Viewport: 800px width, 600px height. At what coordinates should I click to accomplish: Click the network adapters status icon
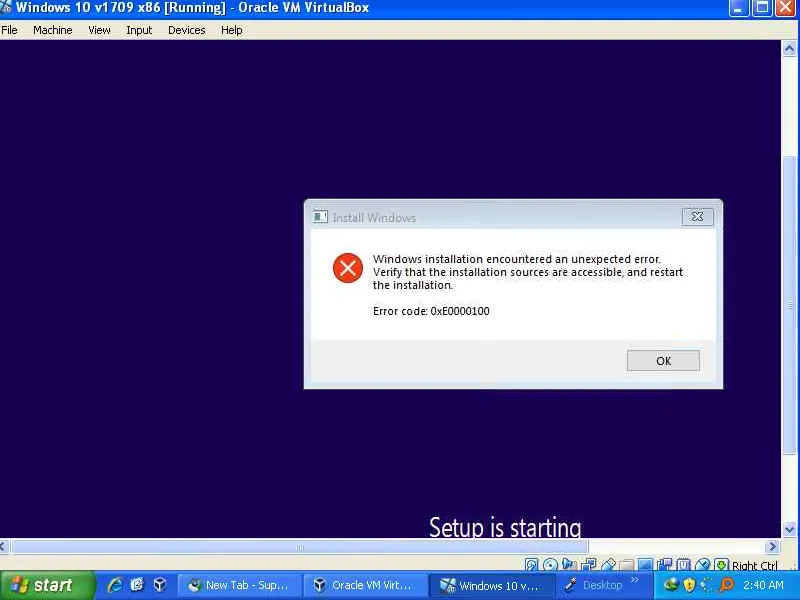click(588, 564)
